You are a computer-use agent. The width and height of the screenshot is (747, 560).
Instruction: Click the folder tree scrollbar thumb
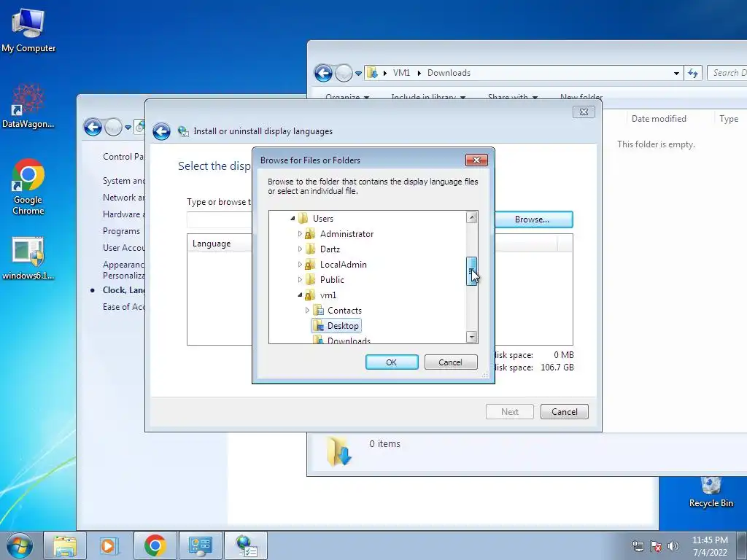tap(472, 271)
